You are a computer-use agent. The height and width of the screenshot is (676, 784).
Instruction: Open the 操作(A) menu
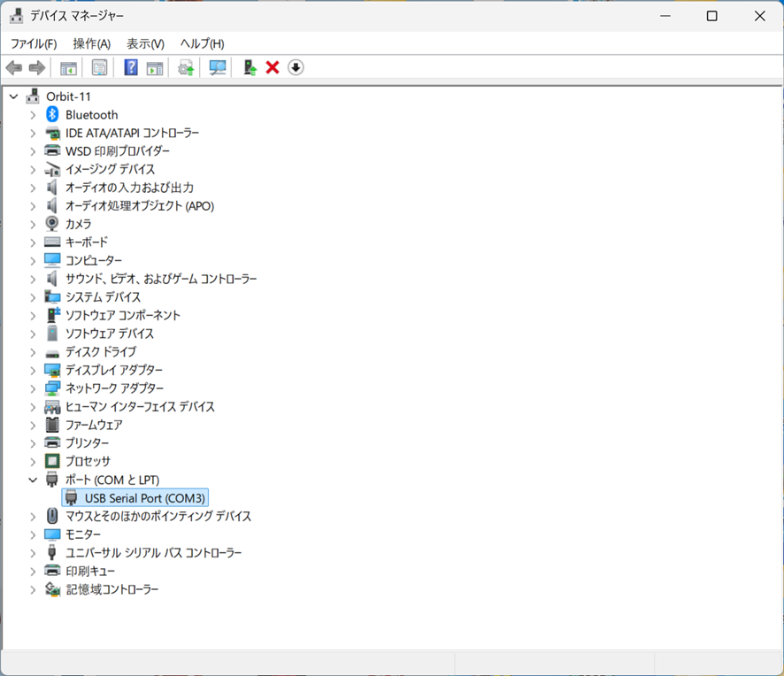(91, 43)
